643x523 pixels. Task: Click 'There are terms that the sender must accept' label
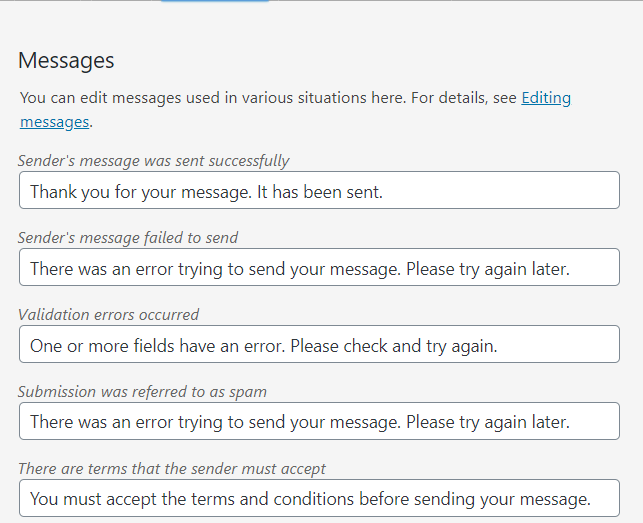pos(172,468)
